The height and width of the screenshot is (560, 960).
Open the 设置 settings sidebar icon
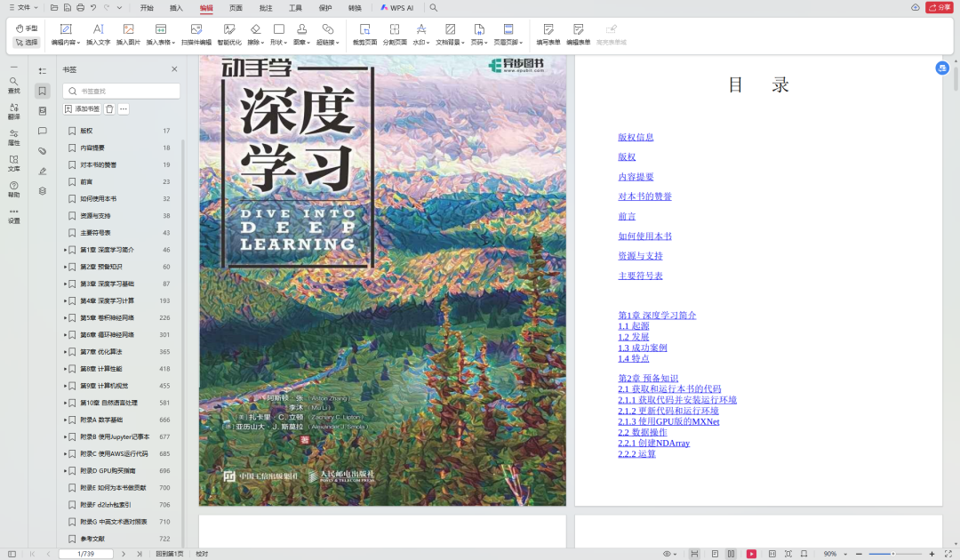(13, 215)
